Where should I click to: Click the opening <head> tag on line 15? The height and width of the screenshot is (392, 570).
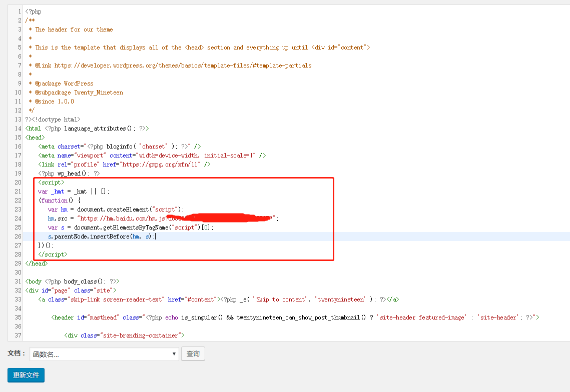coord(35,137)
